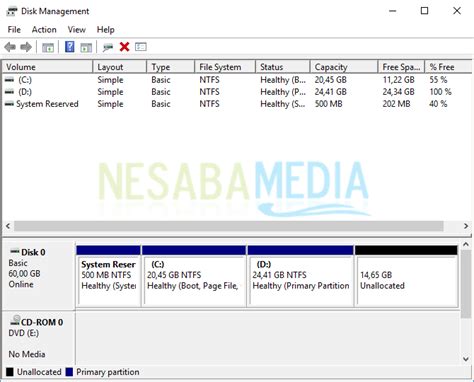
Task: Click the drive icon beside (D:) volume
Action: [10, 92]
